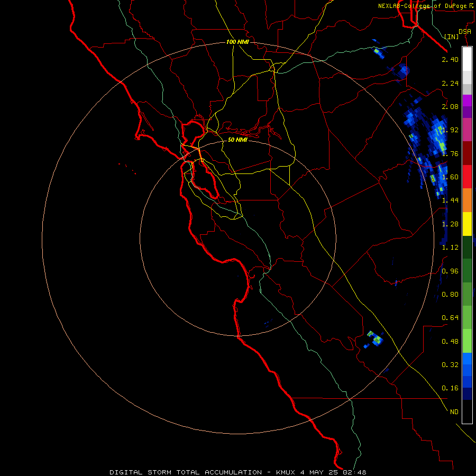The width and height of the screenshot is (476, 476).
Task: Select the yellow swatch beside 1.28
Action: click(x=467, y=224)
